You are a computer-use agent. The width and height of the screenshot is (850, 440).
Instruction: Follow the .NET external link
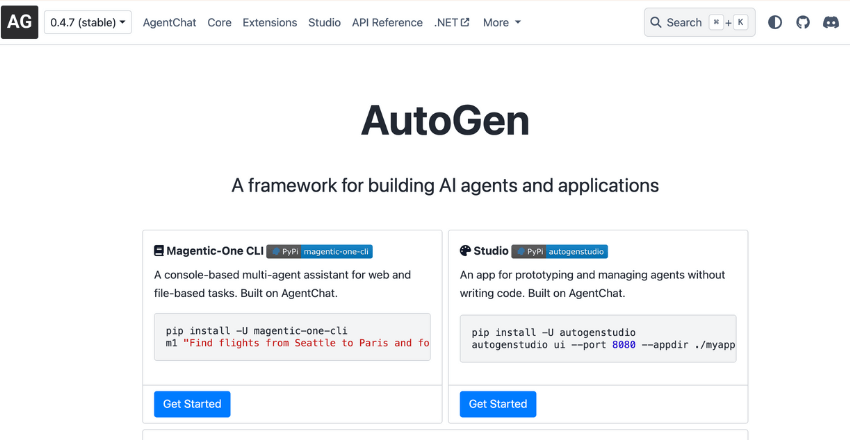[452, 22]
